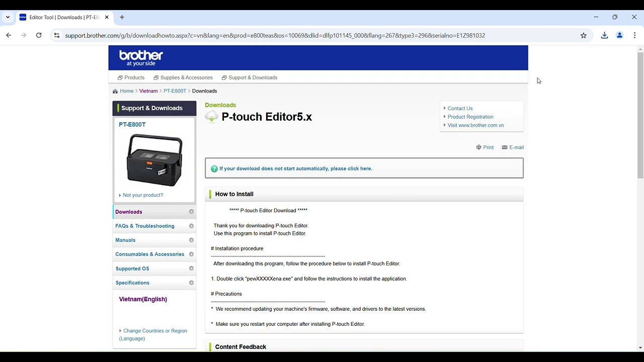Click the 'Content Feedback' heading
Viewport: 644px width, 362px height.
click(x=240, y=347)
